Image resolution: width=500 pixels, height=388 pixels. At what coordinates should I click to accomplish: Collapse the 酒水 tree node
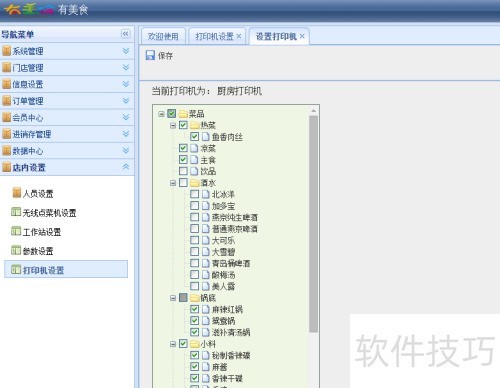(x=173, y=183)
